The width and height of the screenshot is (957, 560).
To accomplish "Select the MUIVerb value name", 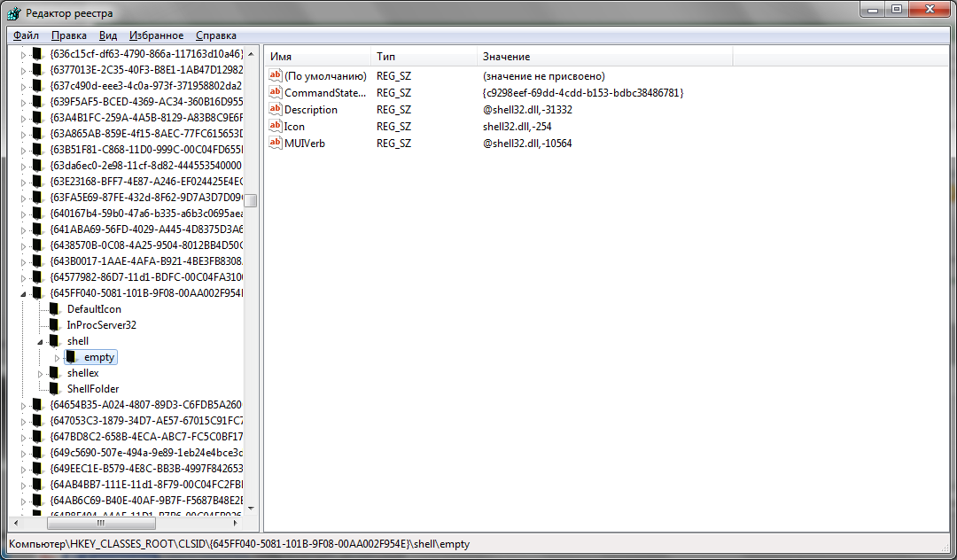I will pos(305,144).
